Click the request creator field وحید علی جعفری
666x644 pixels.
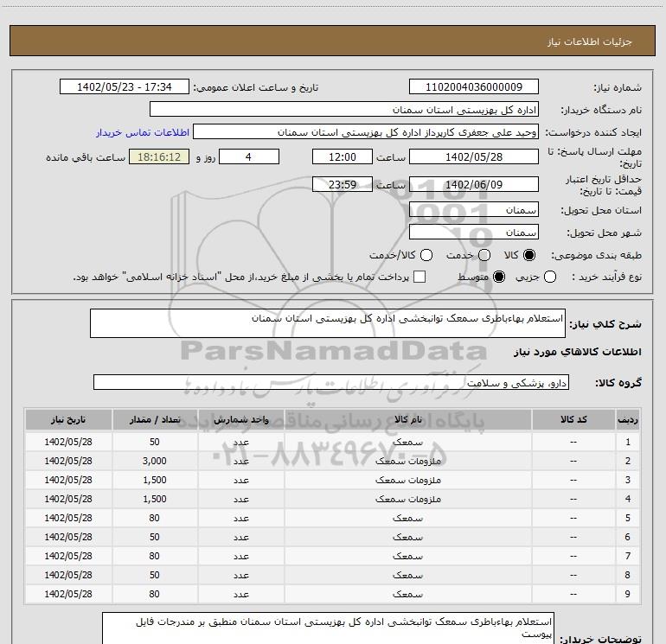(x=365, y=132)
